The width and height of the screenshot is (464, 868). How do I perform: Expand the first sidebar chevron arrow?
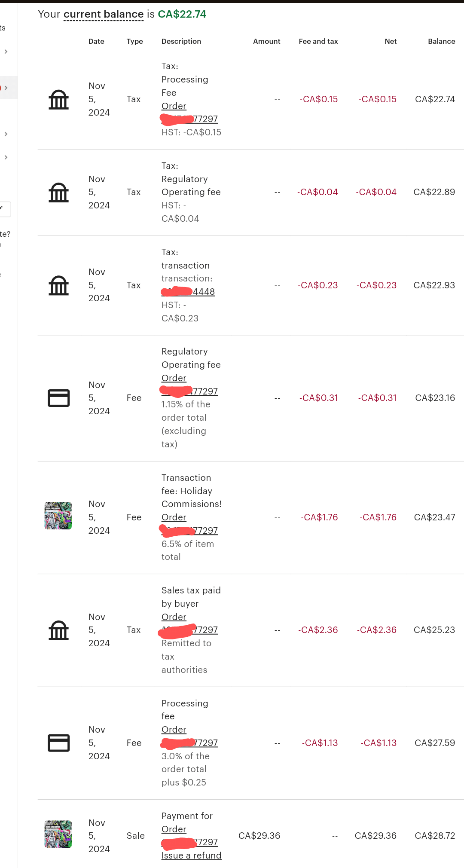pos(6,52)
